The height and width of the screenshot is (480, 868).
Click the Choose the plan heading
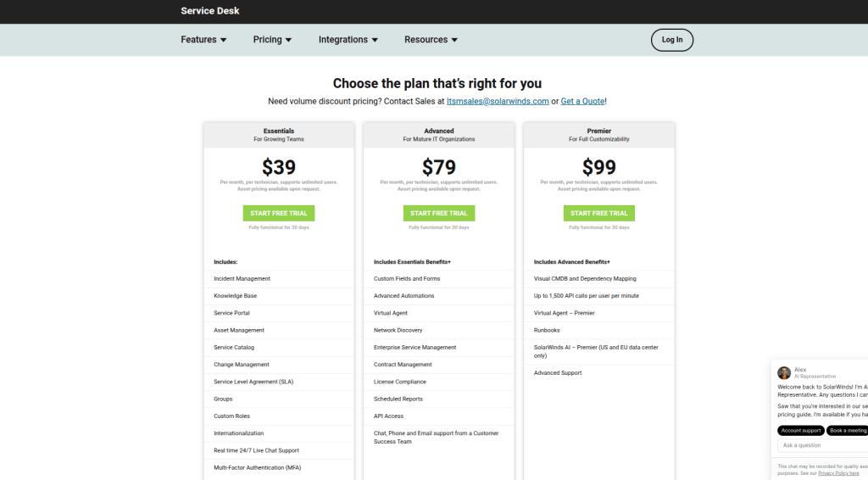click(x=437, y=84)
